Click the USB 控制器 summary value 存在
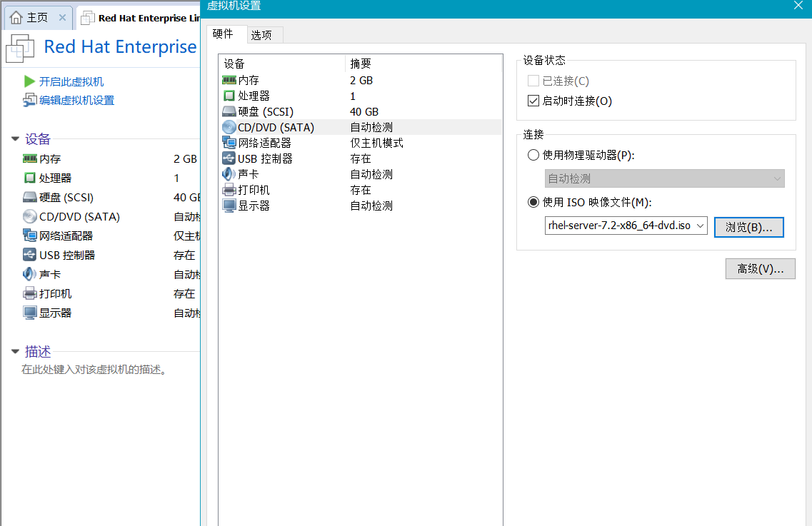The image size is (812, 526). [361, 158]
